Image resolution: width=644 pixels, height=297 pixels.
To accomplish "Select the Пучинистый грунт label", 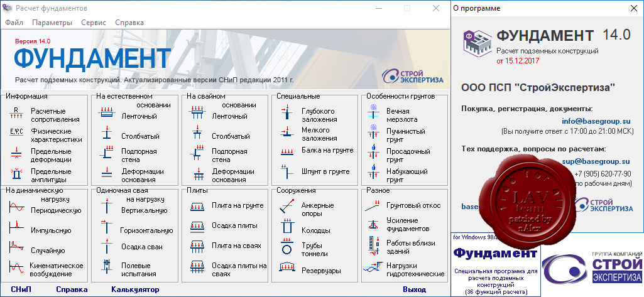I will pyautogui.click(x=405, y=136).
